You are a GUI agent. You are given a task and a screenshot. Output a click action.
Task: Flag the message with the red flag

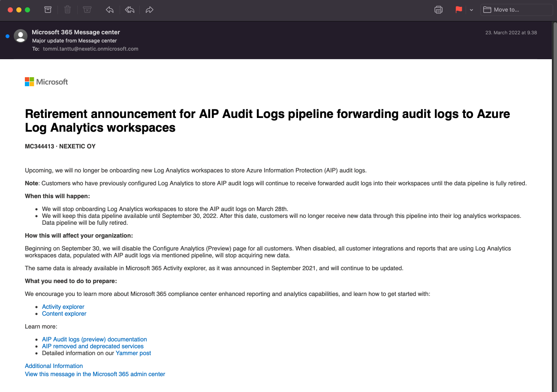459,9
